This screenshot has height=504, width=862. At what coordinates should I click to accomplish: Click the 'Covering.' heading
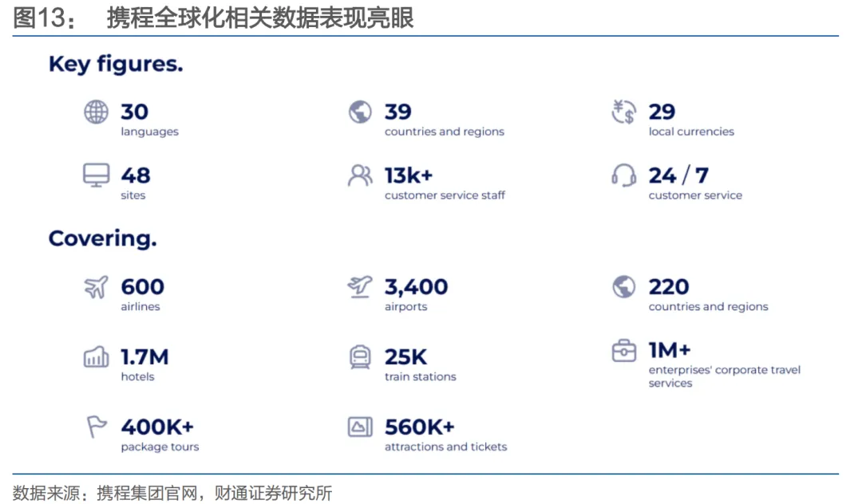[x=102, y=238]
